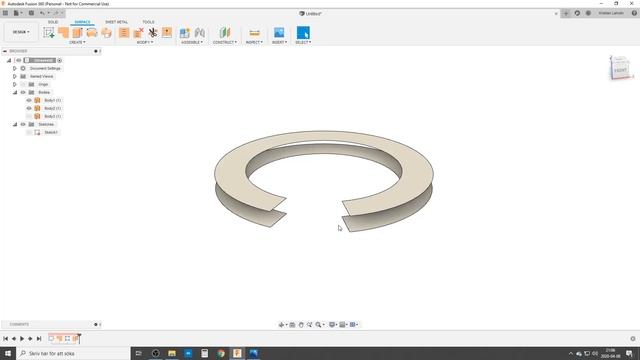Click the Windows taskbar search box
Screen dimensions: 640x360
[x=73, y=353]
